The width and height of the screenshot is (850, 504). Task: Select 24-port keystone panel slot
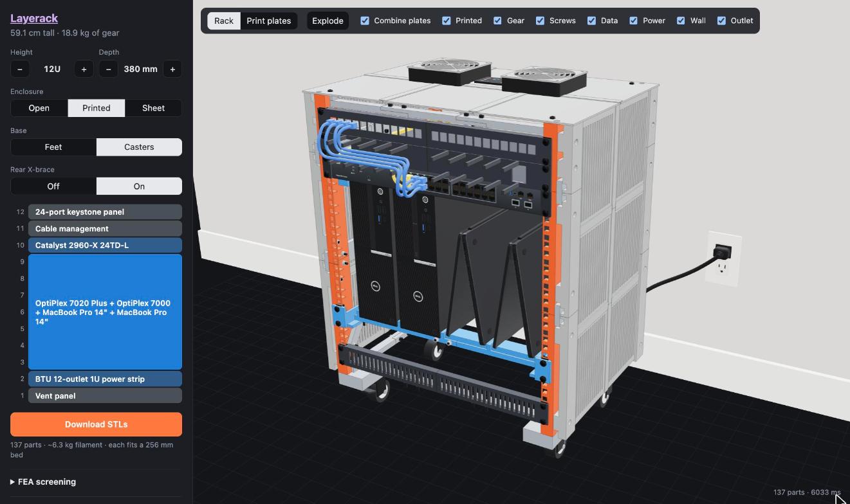coord(105,212)
